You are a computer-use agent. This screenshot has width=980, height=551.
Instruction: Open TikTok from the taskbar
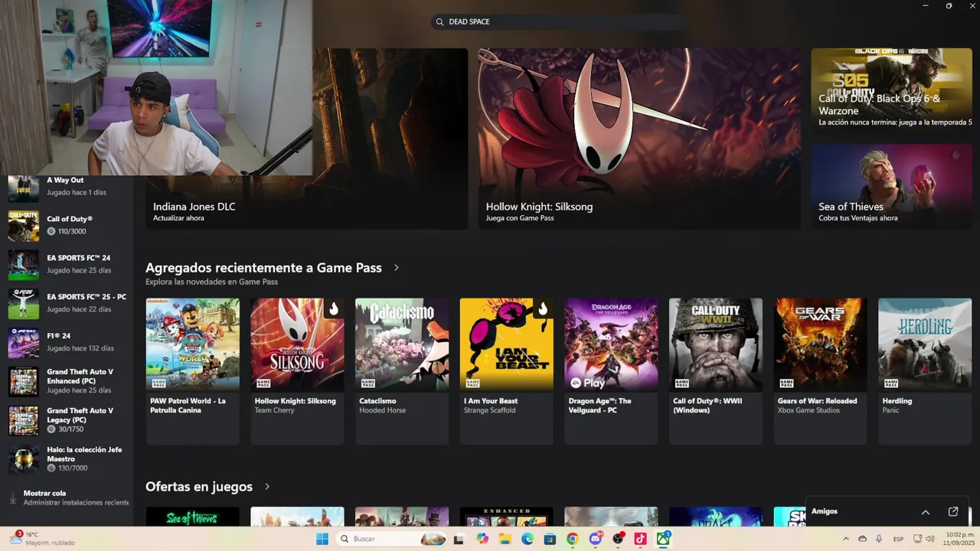[641, 539]
